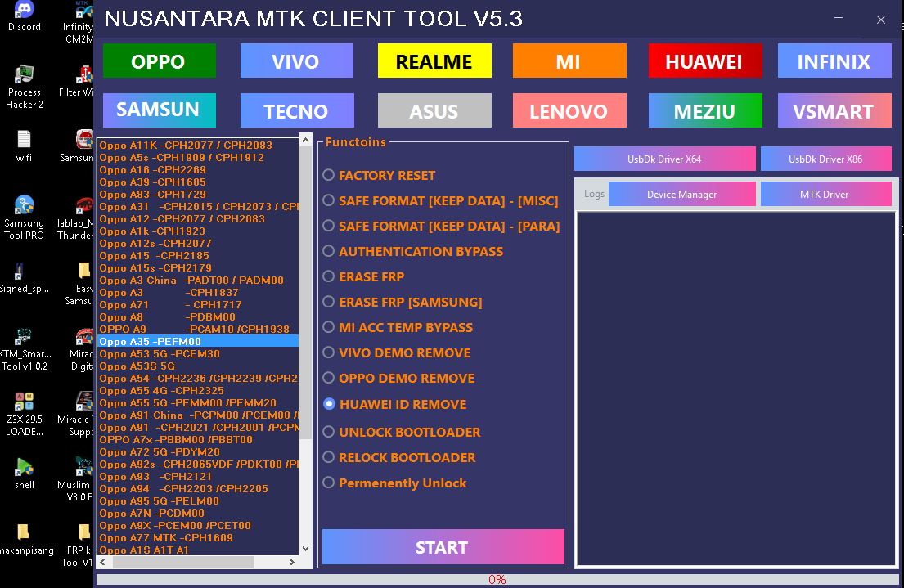The image size is (904, 588).
Task: Open the HUAWEI brand tab
Action: point(705,61)
